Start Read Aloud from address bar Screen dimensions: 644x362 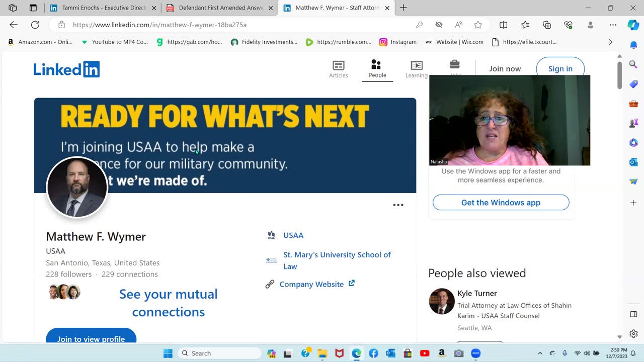tap(458, 25)
